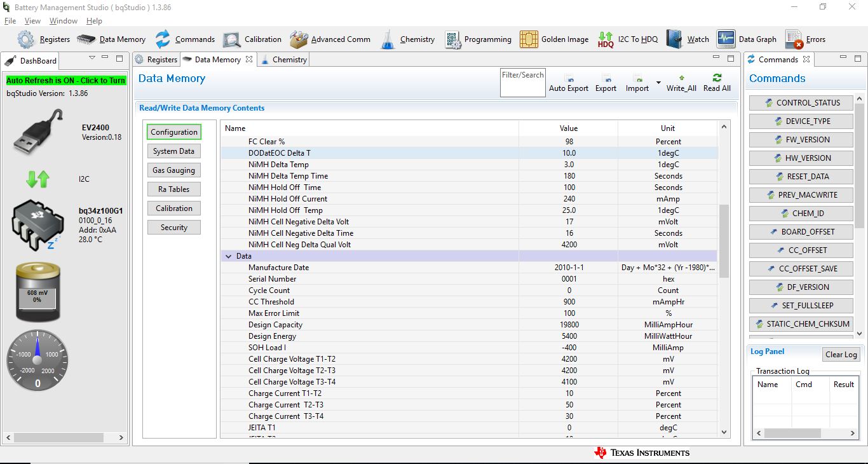Switch to Chemistry tab
This screenshot has width=868, height=464.
click(x=283, y=60)
